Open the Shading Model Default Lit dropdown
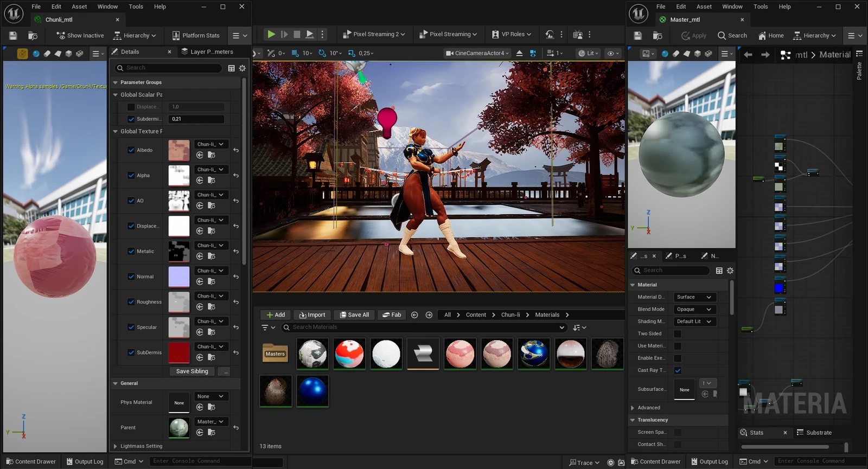The image size is (868, 469). pos(695,322)
